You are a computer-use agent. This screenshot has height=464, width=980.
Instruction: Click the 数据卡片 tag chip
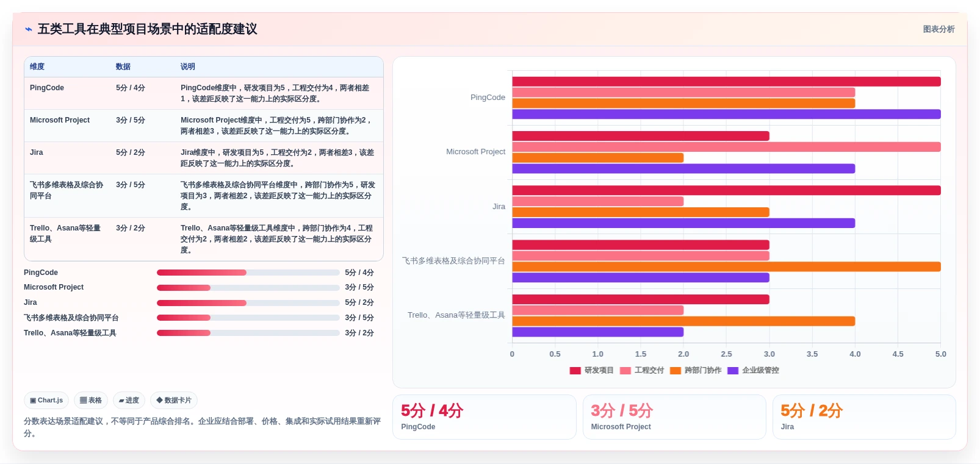pyautogui.click(x=174, y=401)
